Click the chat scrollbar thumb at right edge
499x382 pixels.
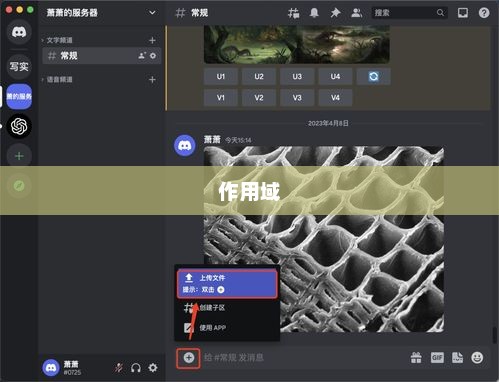click(495, 335)
